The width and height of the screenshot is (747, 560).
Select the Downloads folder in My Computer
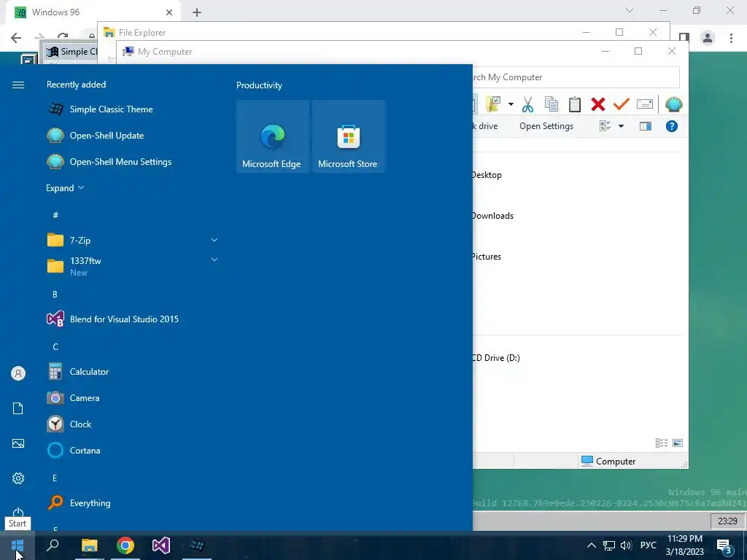[492, 216]
